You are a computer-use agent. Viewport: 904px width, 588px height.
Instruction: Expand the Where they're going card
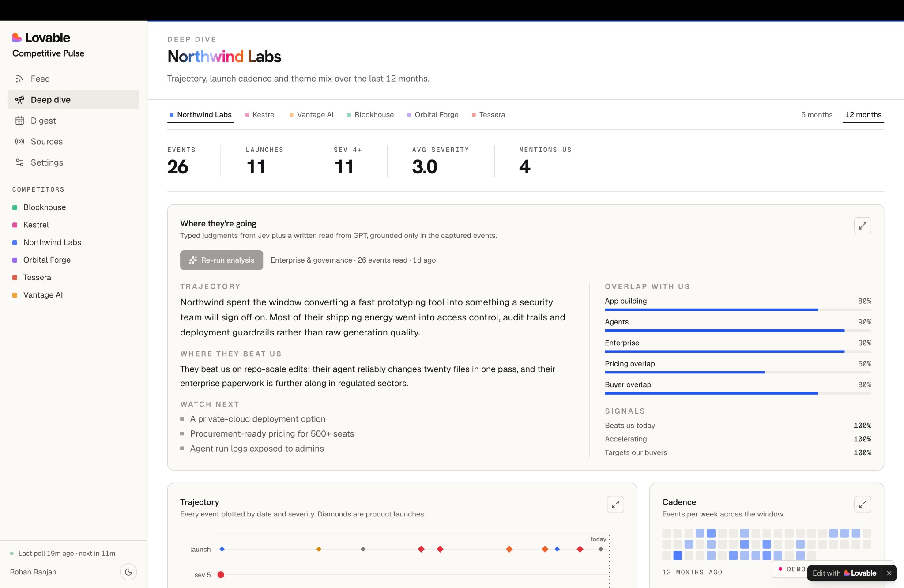[x=863, y=226]
